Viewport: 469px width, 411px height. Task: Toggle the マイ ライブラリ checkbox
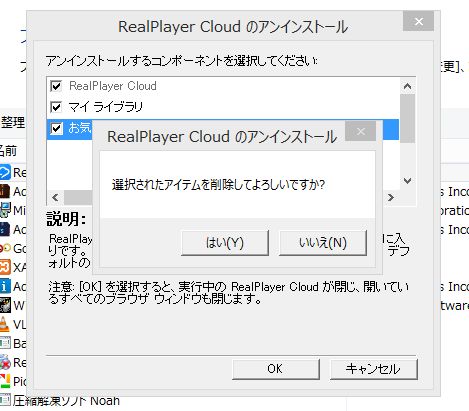coord(56,107)
